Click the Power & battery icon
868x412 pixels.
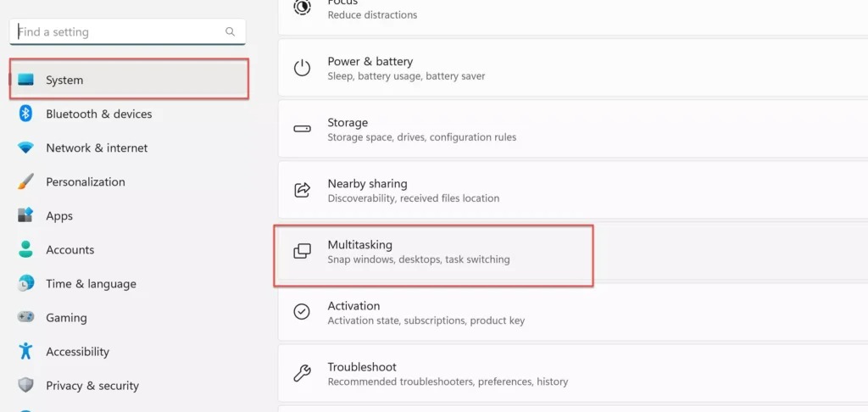[x=302, y=68]
